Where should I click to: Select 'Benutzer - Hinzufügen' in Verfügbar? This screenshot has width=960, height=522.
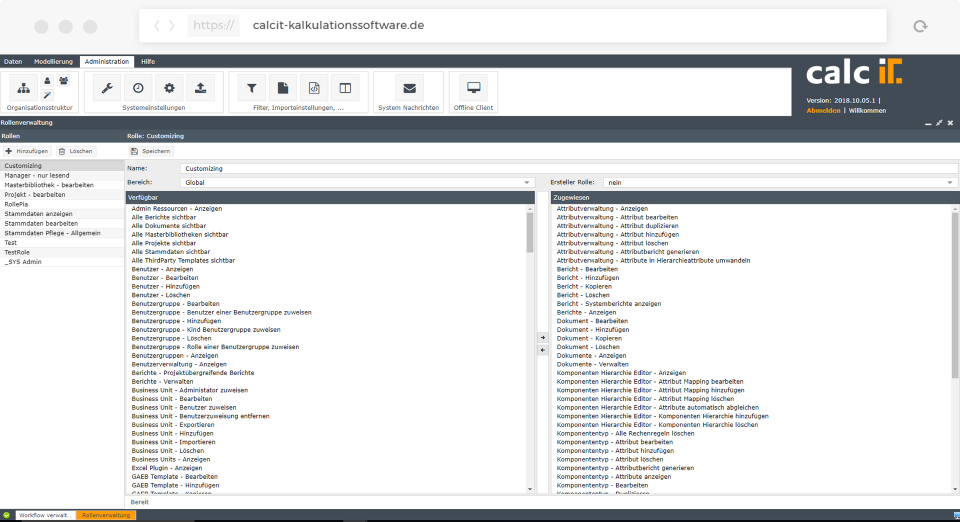click(x=165, y=286)
